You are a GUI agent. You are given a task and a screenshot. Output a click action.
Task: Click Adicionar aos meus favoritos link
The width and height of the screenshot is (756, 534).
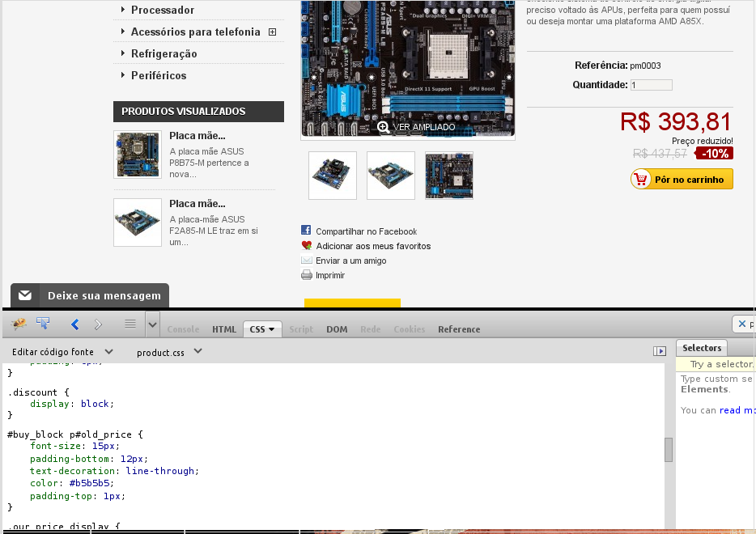click(x=374, y=246)
